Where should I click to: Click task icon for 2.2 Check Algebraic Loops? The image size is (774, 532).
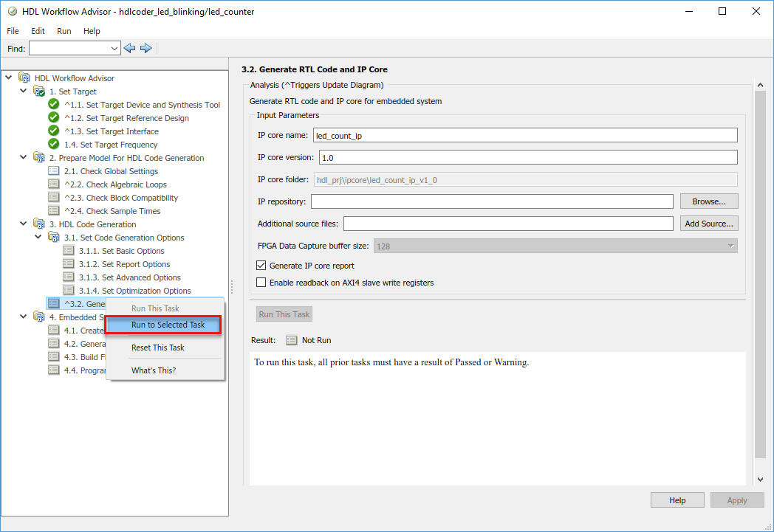[54, 184]
